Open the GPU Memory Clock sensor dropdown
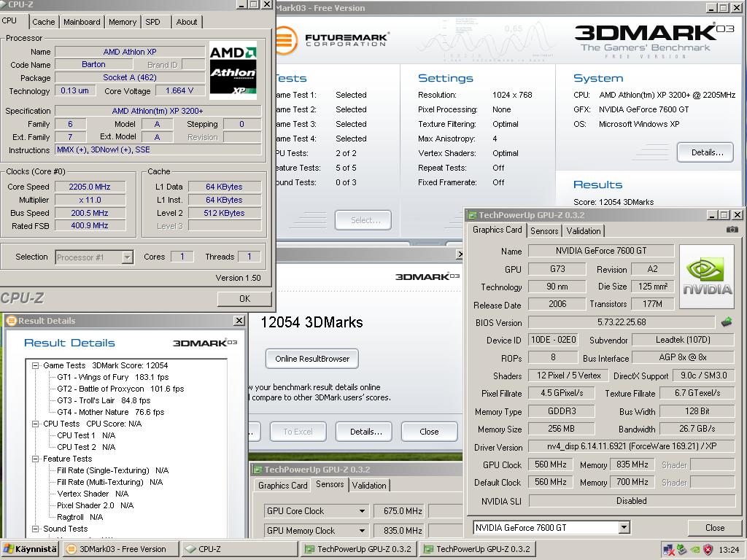The image size is (747, 560). click(362, 531)
